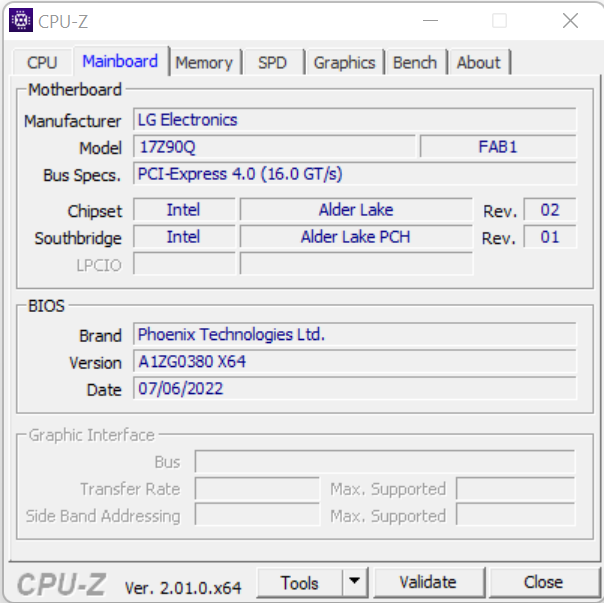Click the Ver. 2.01.0.x64 version text
This screenshot has height=603, width=604.
[183, 588]
